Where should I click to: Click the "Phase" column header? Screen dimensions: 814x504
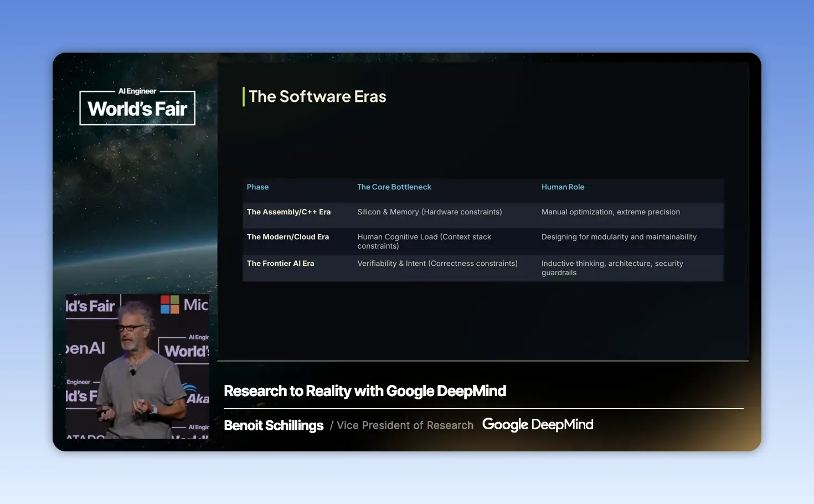pos(257,187)
